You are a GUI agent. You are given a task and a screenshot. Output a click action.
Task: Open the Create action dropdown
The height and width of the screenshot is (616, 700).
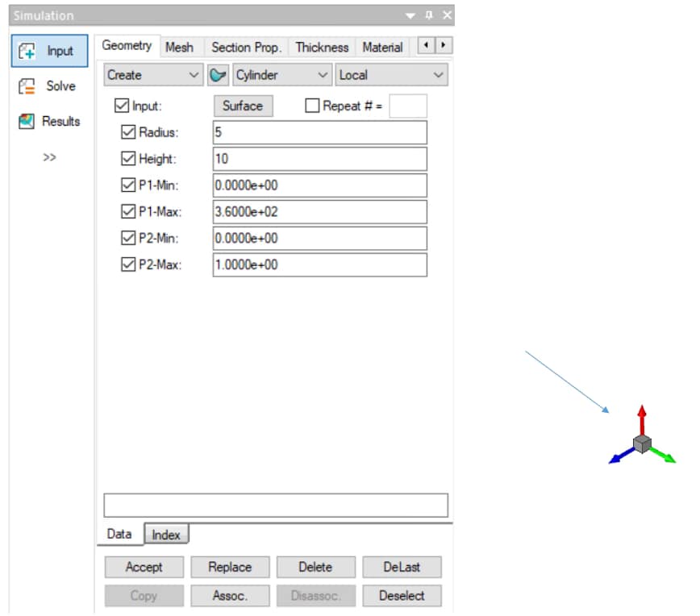153,75
